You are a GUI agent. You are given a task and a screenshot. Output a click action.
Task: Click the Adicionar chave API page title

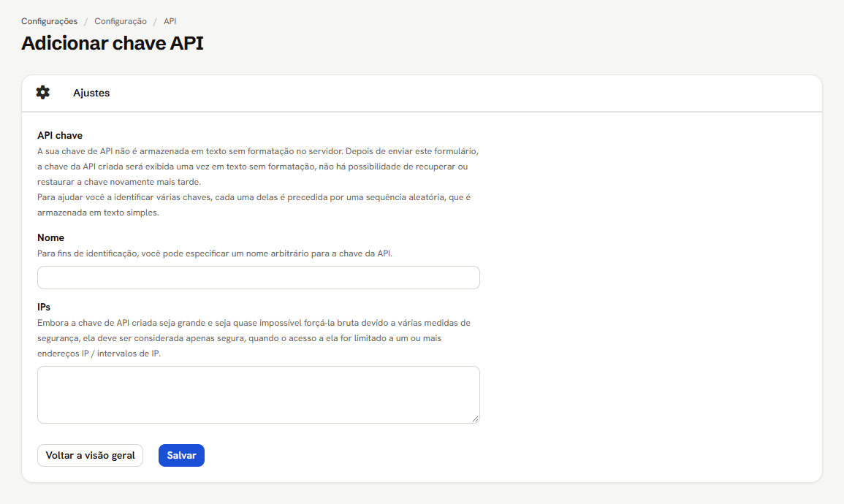pyautogui.click(x=113, y=43)
